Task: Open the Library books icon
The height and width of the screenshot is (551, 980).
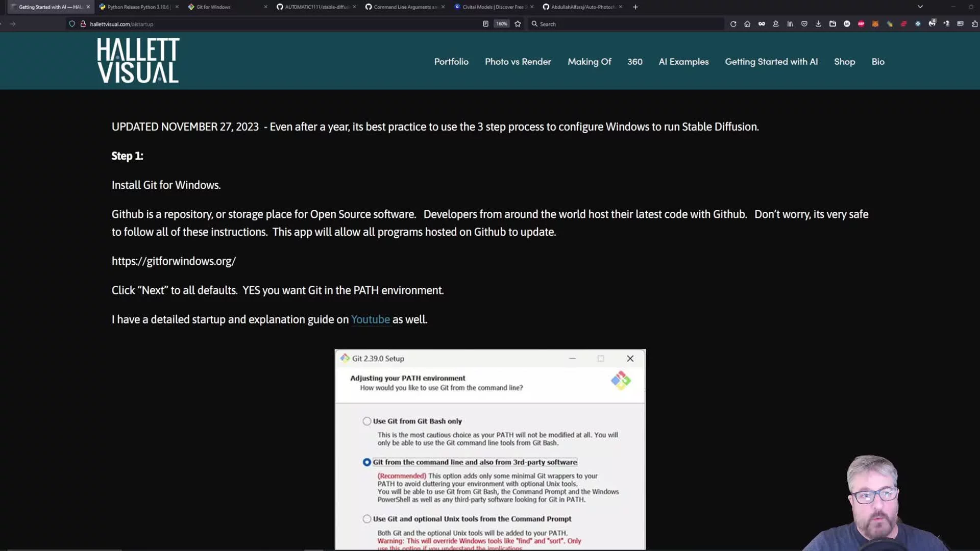Action: tap(790, 24)
